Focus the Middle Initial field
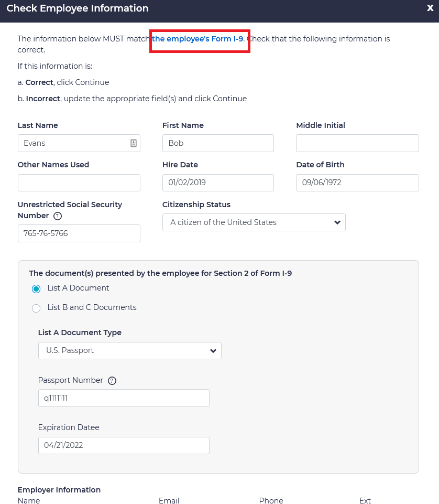 [x=357, y=143]
